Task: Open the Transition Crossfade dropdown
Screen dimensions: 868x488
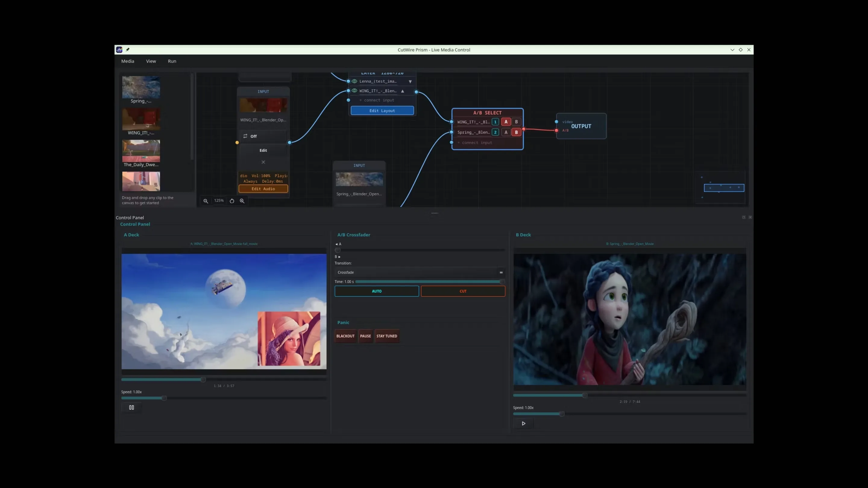Action: 420,272
